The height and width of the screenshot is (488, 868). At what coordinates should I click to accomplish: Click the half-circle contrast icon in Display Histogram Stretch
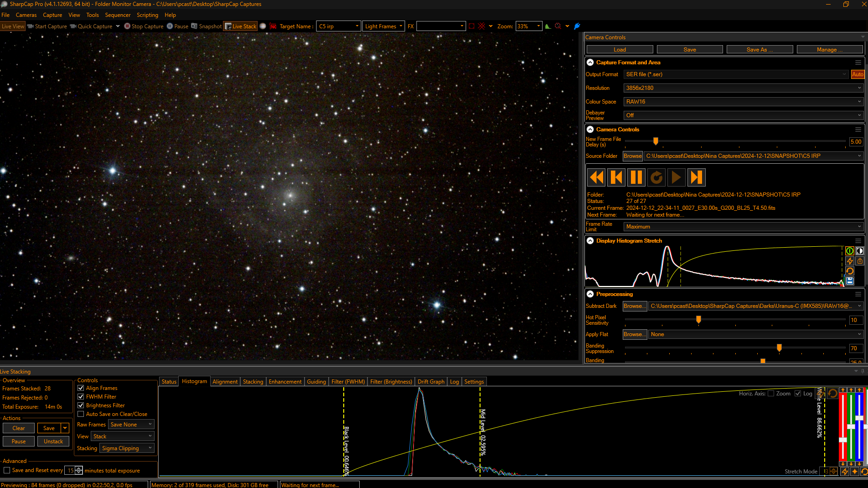pyautogui.click(x=860, y=251)
